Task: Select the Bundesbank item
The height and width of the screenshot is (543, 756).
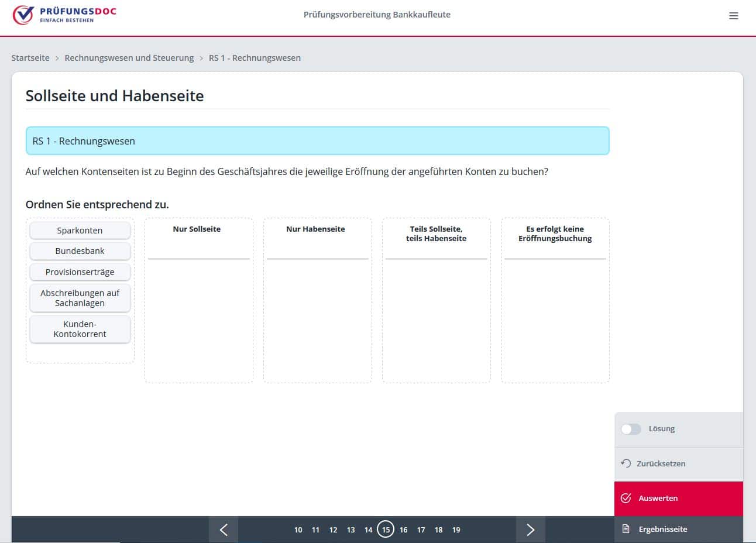Action: [x=80, y=251]
